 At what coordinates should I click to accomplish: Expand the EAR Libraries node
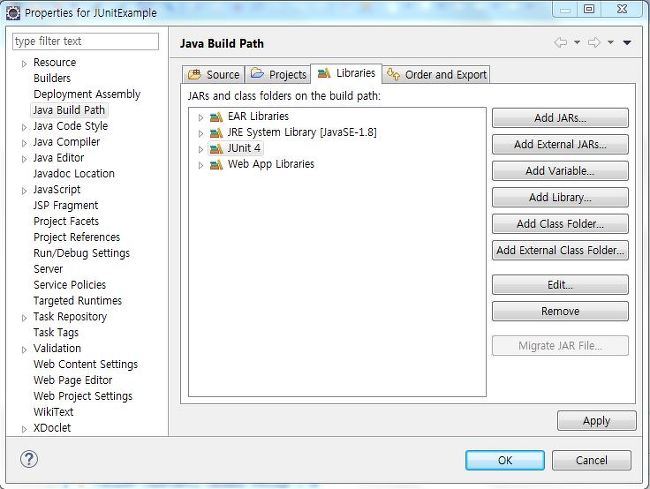click(201, 118)
